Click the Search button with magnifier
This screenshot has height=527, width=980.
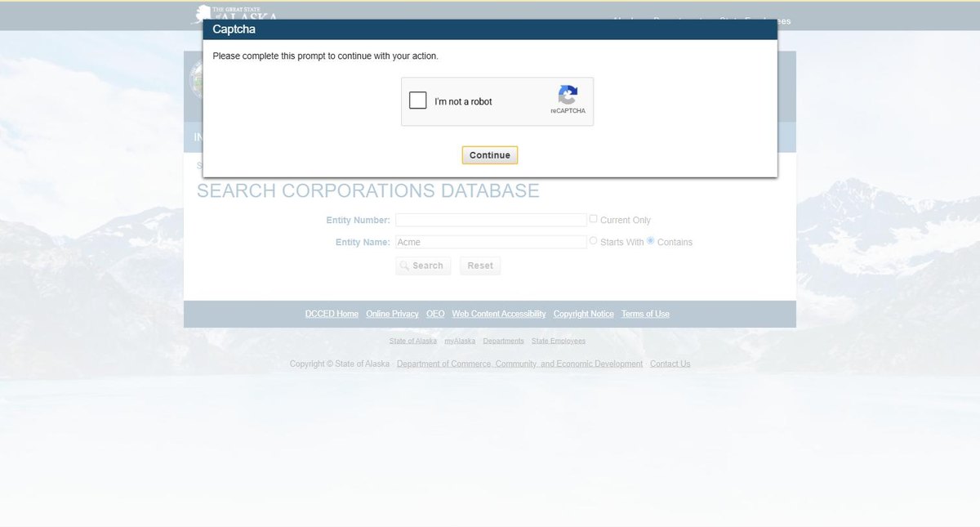(423, 266)
